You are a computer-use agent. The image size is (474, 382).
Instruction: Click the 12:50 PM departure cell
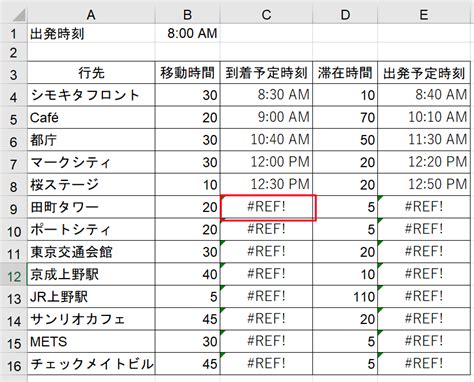[x=424, y=185]
